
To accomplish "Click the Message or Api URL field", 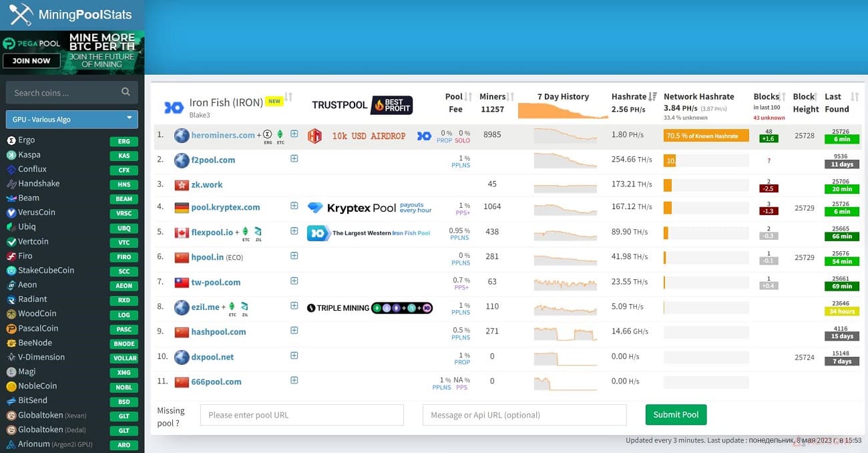I will [x=524, y=415].
